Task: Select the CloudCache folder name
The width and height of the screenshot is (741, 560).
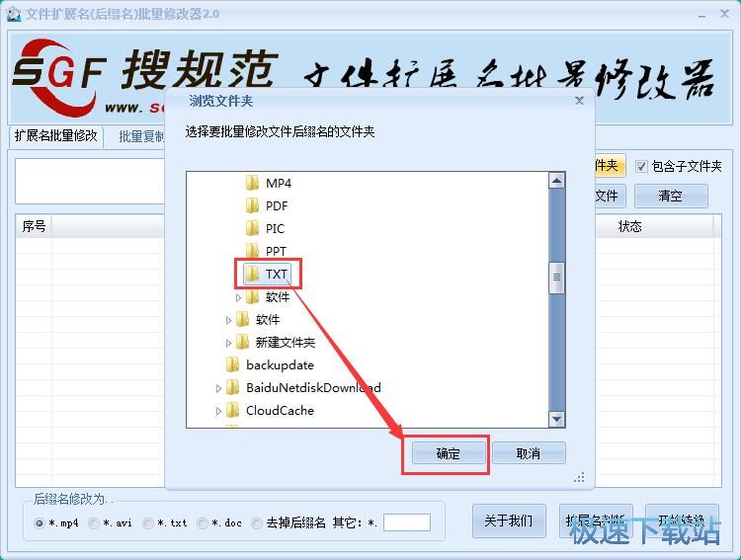Action: point(280,410)
